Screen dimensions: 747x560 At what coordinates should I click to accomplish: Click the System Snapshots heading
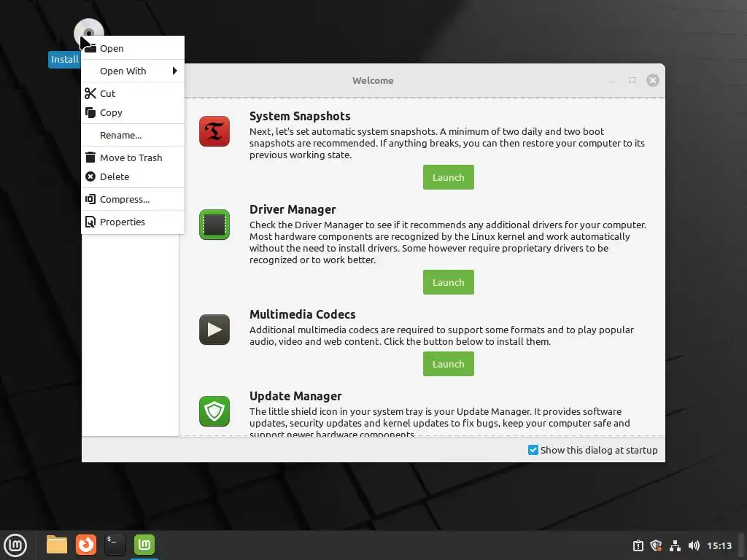point(300,116)
